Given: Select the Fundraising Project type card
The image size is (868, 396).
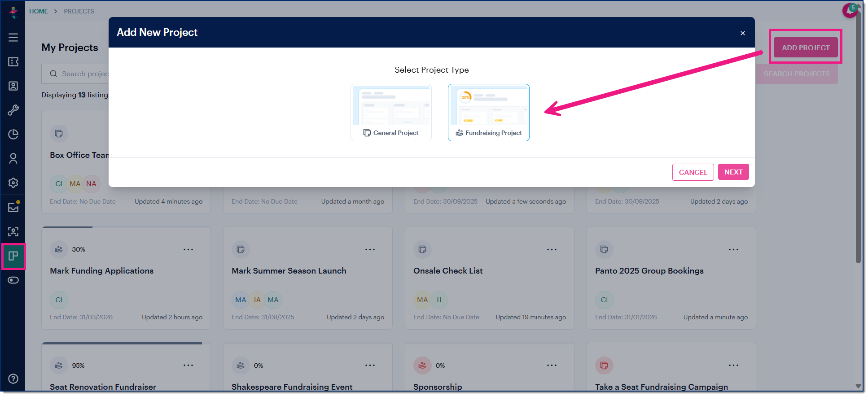Looking at the screenshot, I should coord(489,113).
